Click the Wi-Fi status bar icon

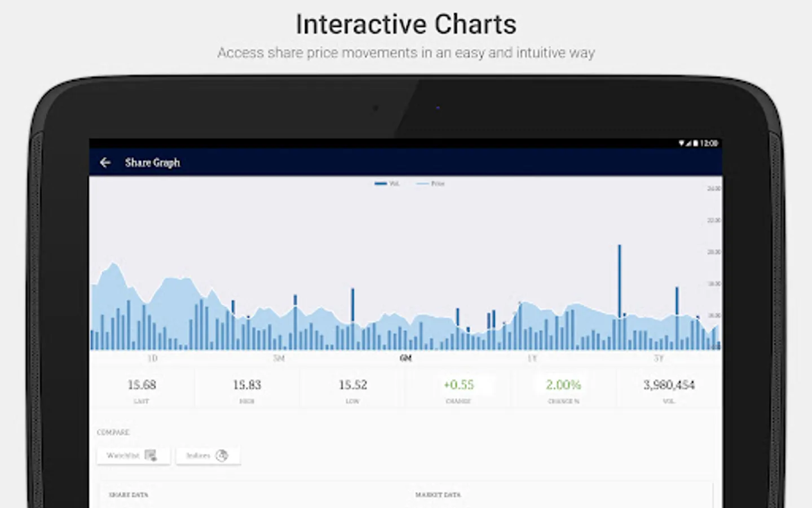coord(681,143)
